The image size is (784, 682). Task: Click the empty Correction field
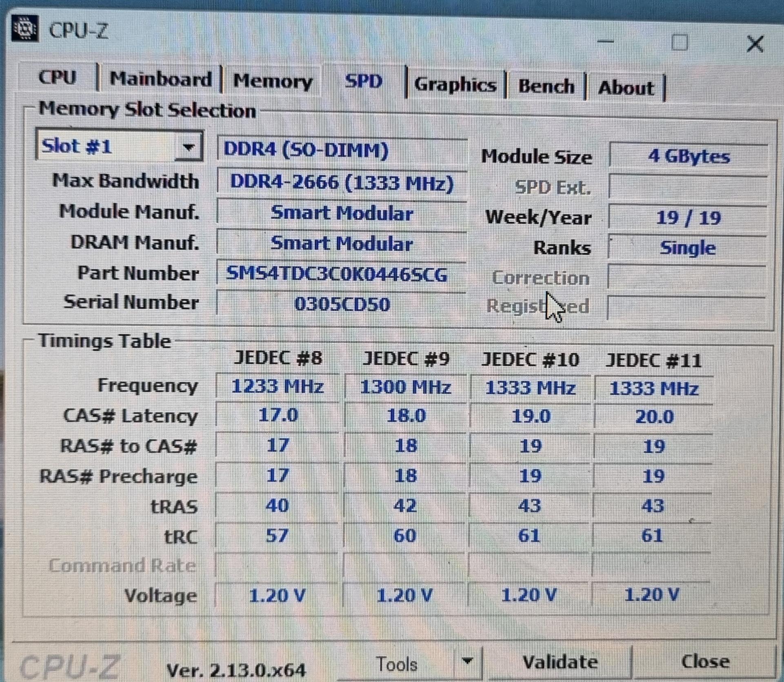(x=687, y=277)
